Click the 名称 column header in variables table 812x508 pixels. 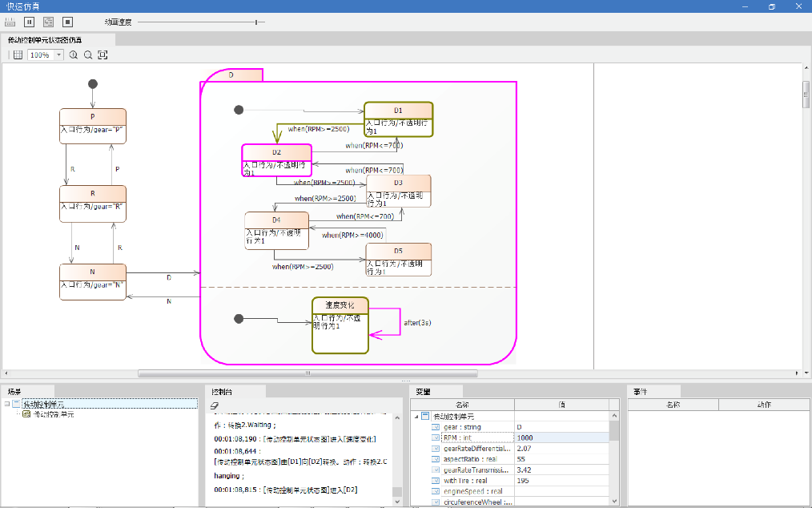[464, 405]
